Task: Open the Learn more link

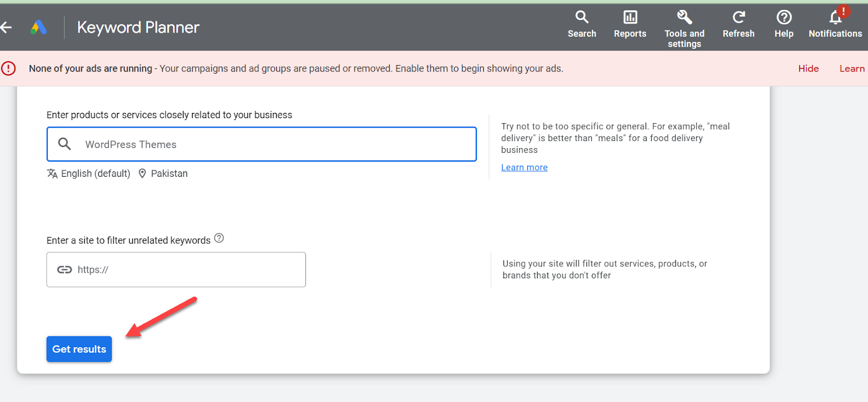Action: pyautogui.click(x=524, y=167)
